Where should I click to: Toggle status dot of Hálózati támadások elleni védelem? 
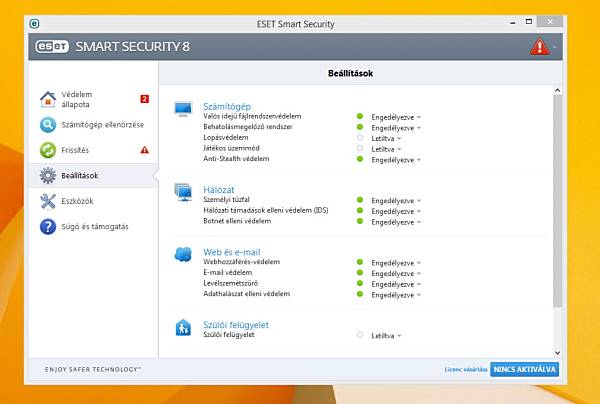point(360,210)
